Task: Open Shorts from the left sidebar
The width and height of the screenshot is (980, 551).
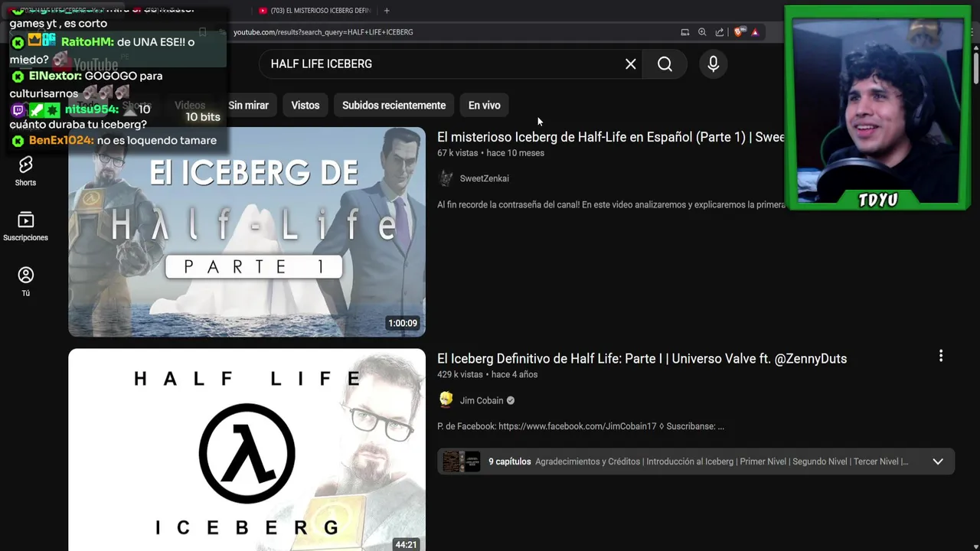Action: click(25, 171)
